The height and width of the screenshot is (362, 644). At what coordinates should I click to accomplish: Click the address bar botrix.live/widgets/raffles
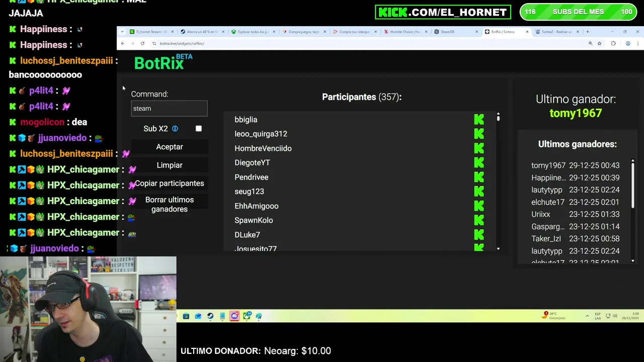pyautogui.click(x=182, y=44)
